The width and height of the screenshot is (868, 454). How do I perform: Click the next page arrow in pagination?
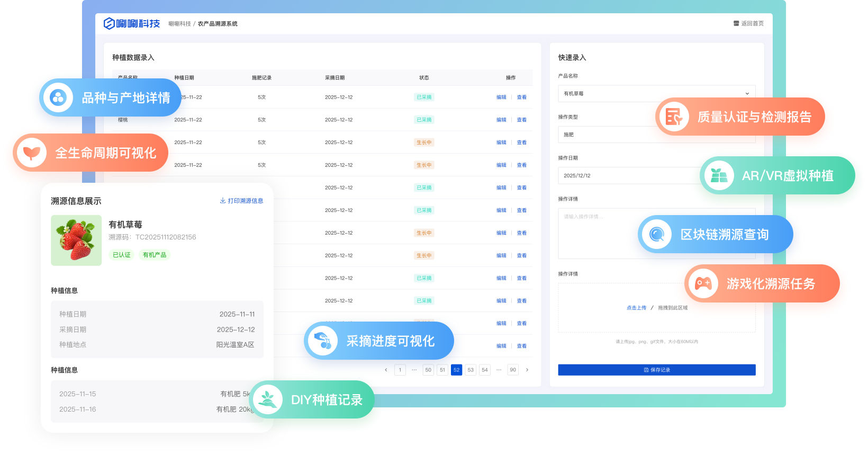click(527, 370)
